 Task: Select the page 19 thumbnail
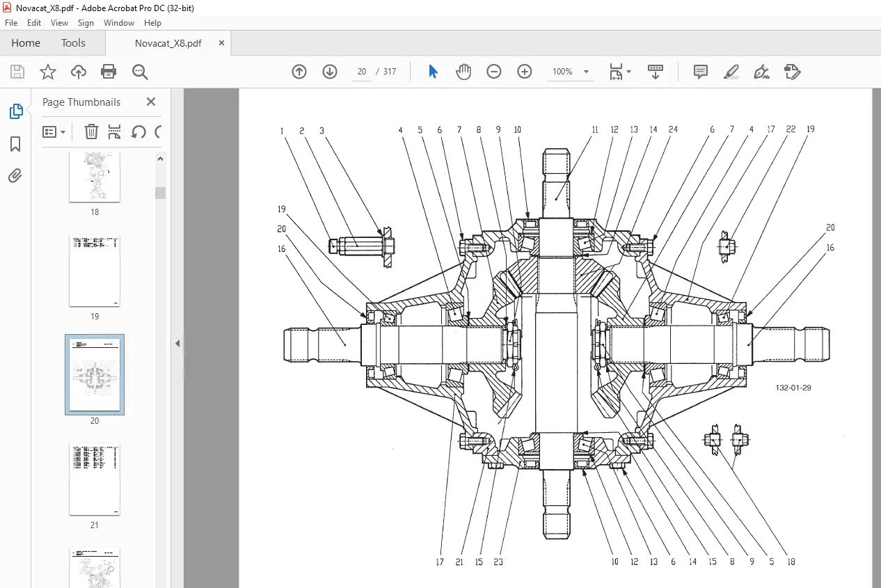click(95, 271)
